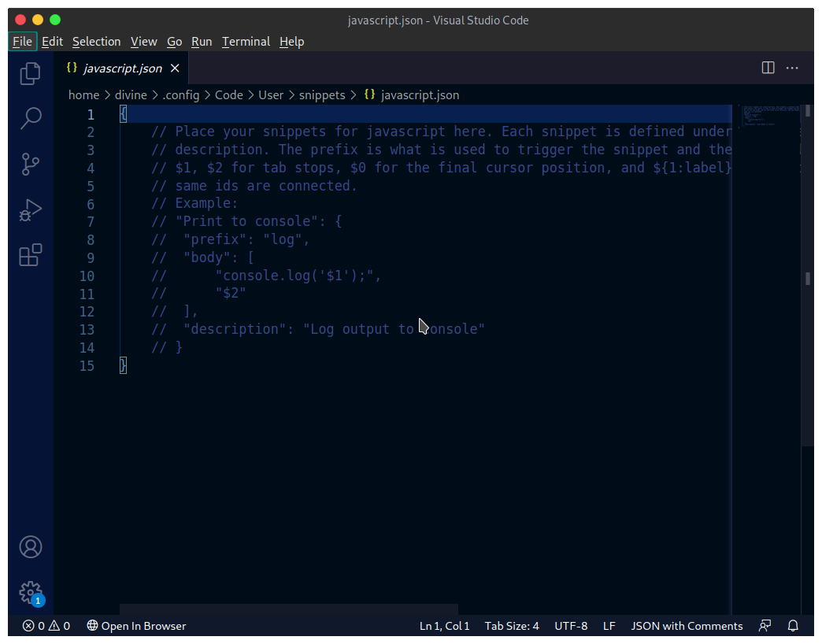Open the Help menu
The width and height of the screenshot is (822, 644).
pyautogui.click(x=291, y=42)
